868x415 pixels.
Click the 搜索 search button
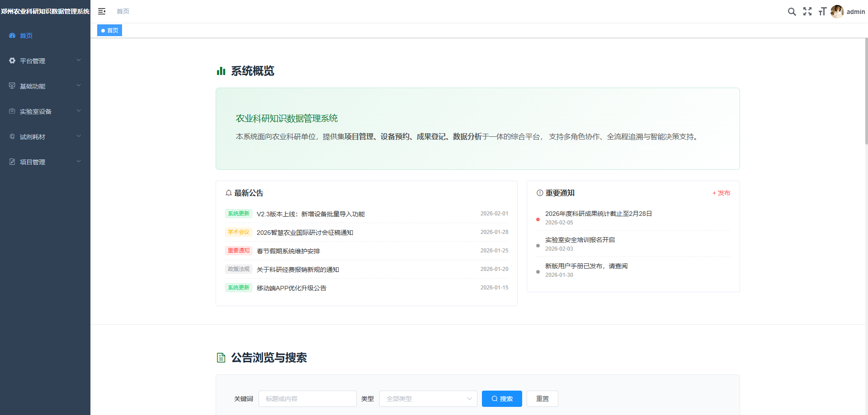tap(502, 399)
